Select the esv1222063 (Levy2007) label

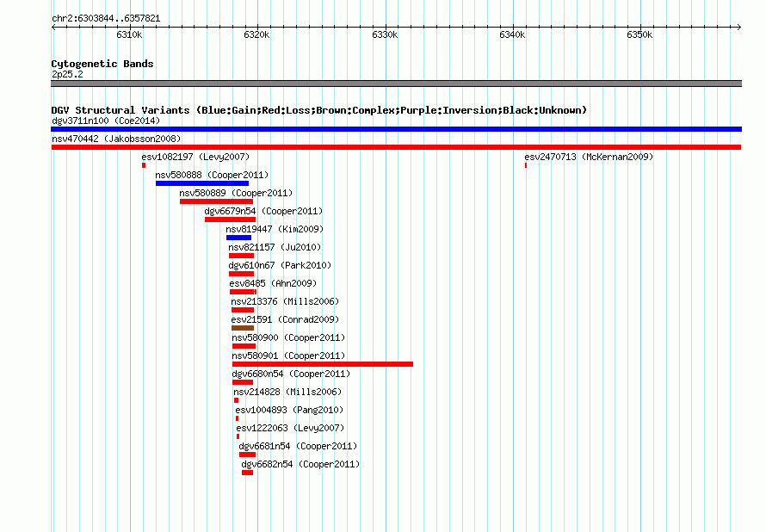(290, 428)
